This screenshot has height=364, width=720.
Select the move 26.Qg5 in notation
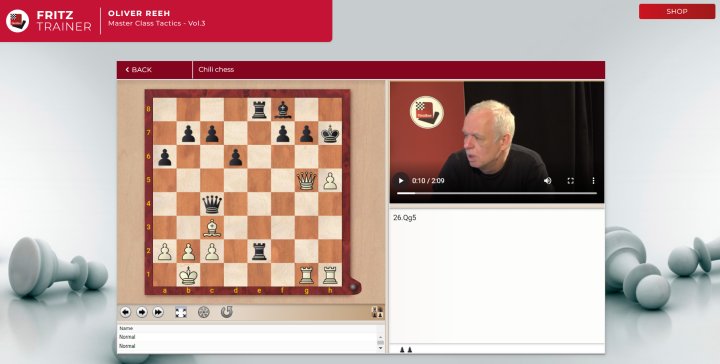pyautogui.click(x=405, y=218)
